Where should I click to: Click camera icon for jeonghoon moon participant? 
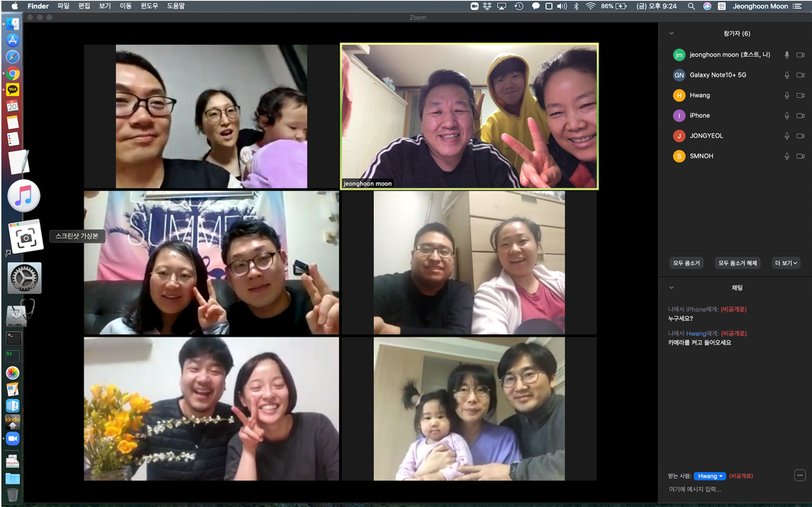800,55
